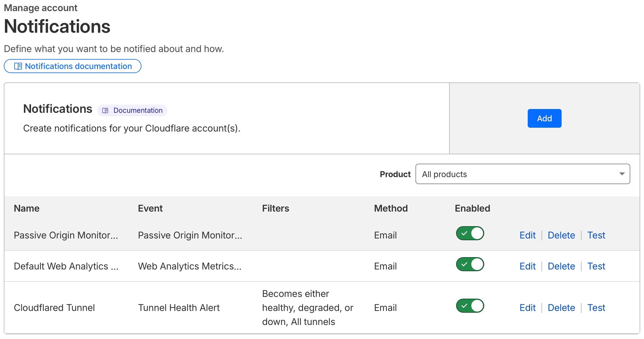Test the Default Web Analytics notification
The width and height of the screenshot is (644, 339).
point(596,266)
